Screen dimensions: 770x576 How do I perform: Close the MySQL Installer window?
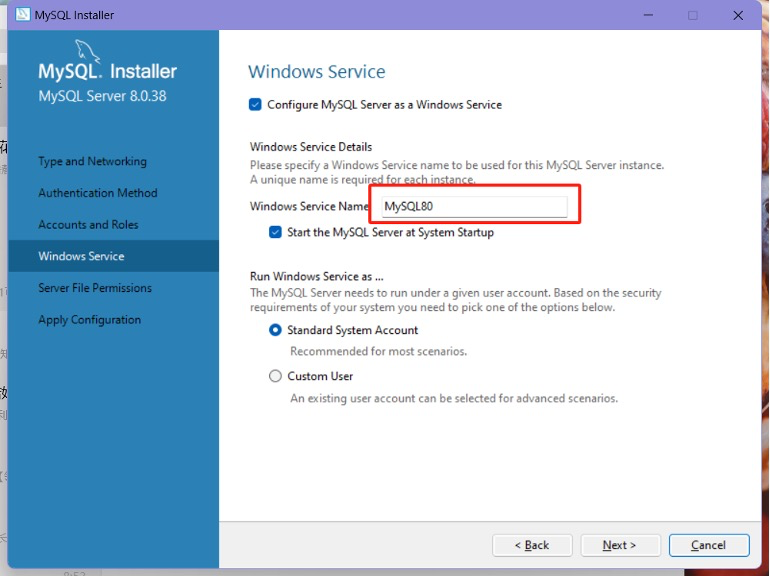pyautogui.click(x=738, y=15)
